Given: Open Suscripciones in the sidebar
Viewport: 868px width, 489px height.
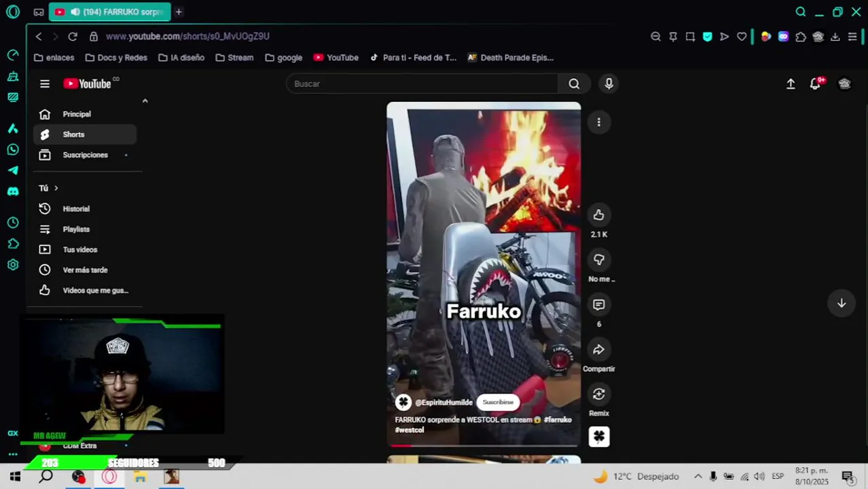Looking at the screenshot, I should 85,155.
